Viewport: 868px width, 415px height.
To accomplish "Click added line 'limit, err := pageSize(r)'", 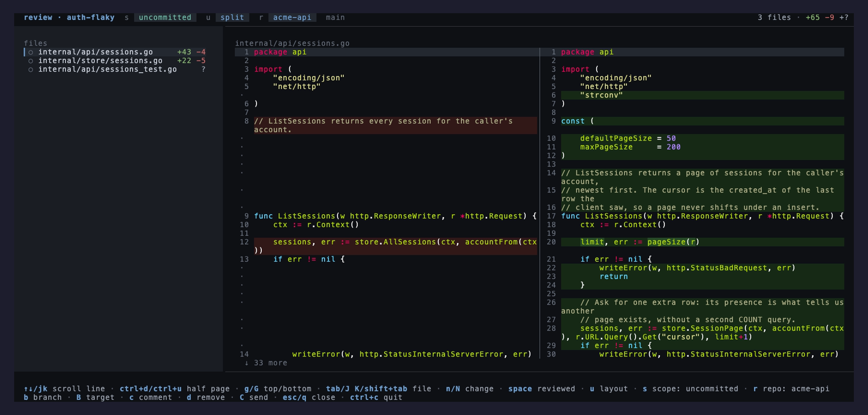I will (702, 242).
